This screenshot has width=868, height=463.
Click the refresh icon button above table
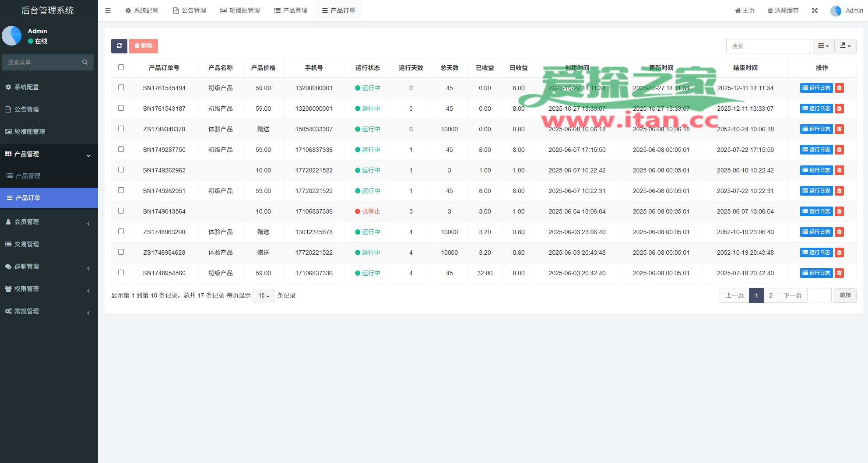tap(119, 46)
